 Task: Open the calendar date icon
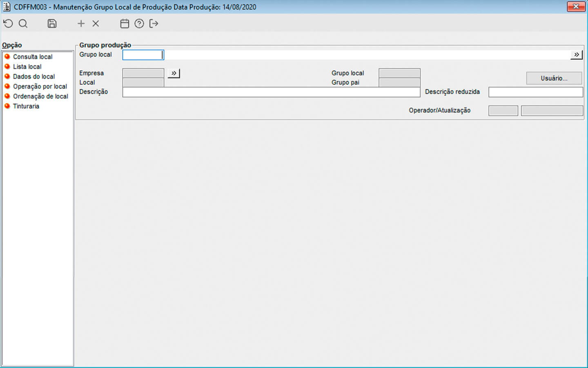coord(125,24)
